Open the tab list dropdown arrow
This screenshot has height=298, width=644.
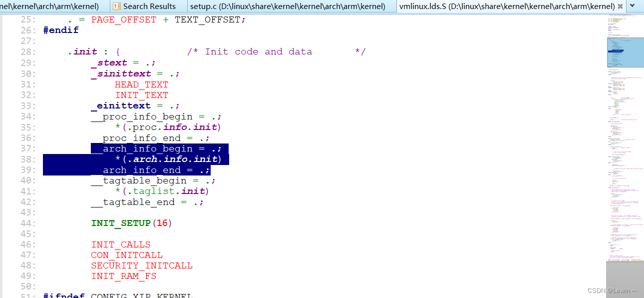point(633,6)
